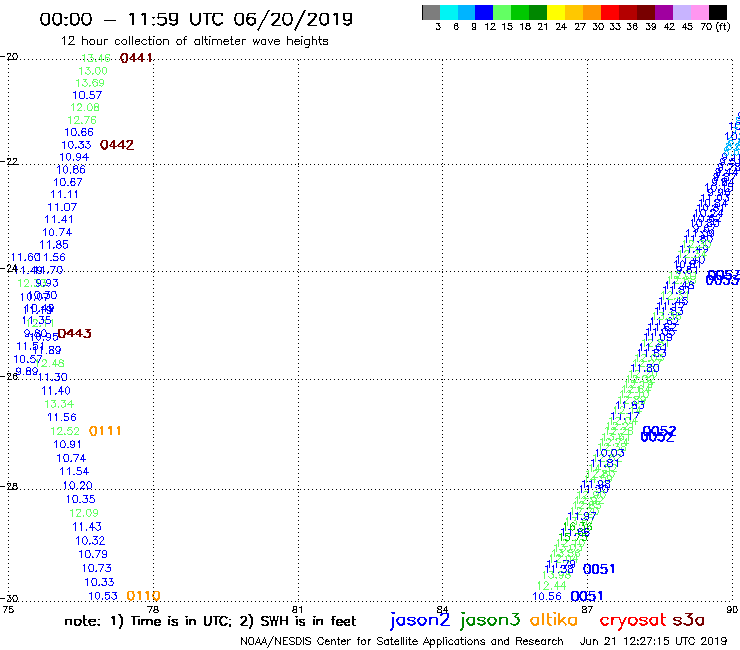Click the subtitle "12 hour collection of altimeter wave heights"
Viewport: 740px width, 650px height.
click(x=194, y=41)
